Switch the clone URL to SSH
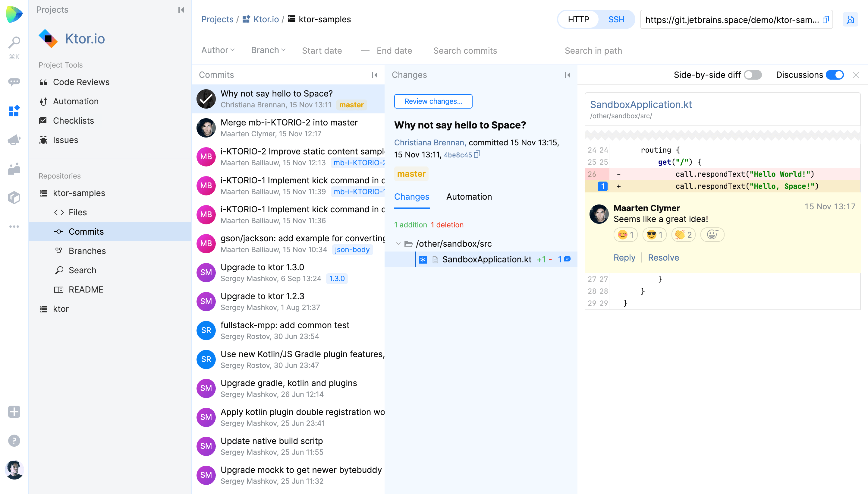868x494 pixels. [616, 19]
